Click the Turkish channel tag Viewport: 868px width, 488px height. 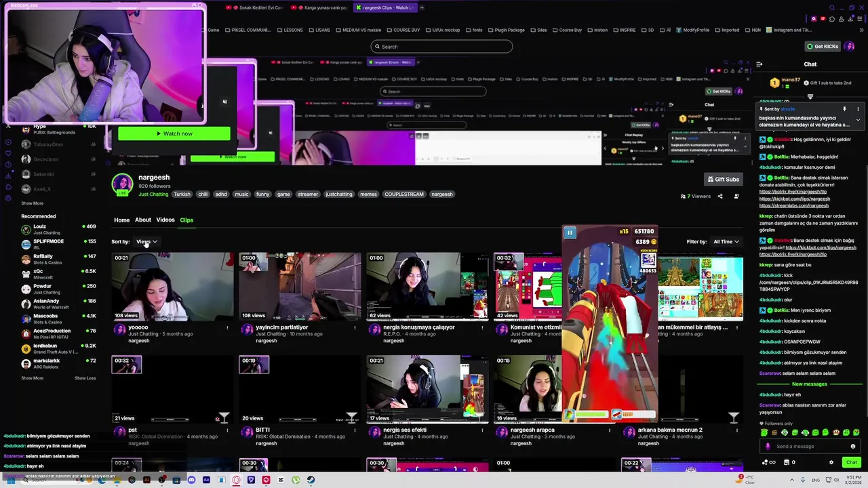click(182, 194)
